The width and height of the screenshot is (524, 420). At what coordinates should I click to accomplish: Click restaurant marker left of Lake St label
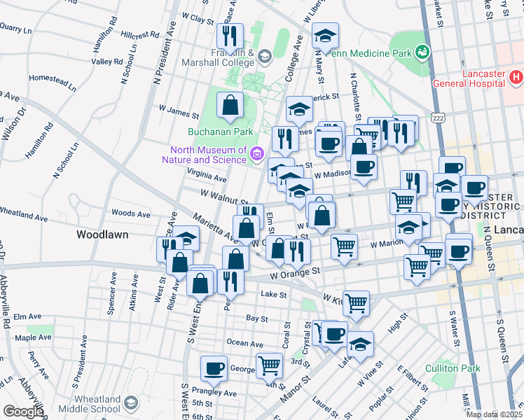tap(230, 282)
